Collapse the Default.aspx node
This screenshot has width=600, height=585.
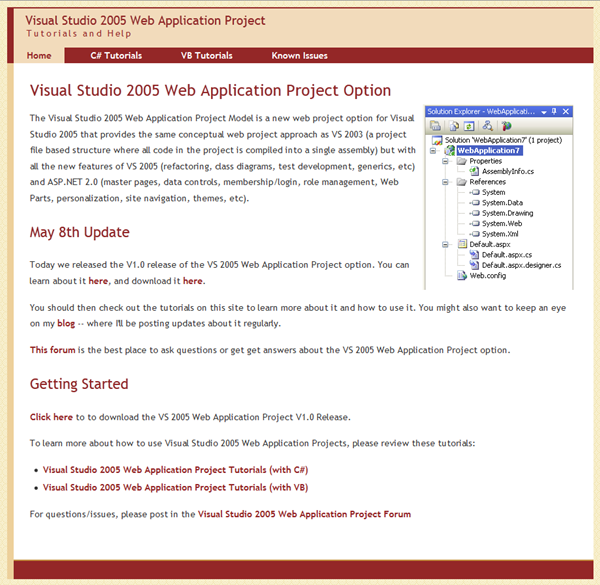pos(445,244)
